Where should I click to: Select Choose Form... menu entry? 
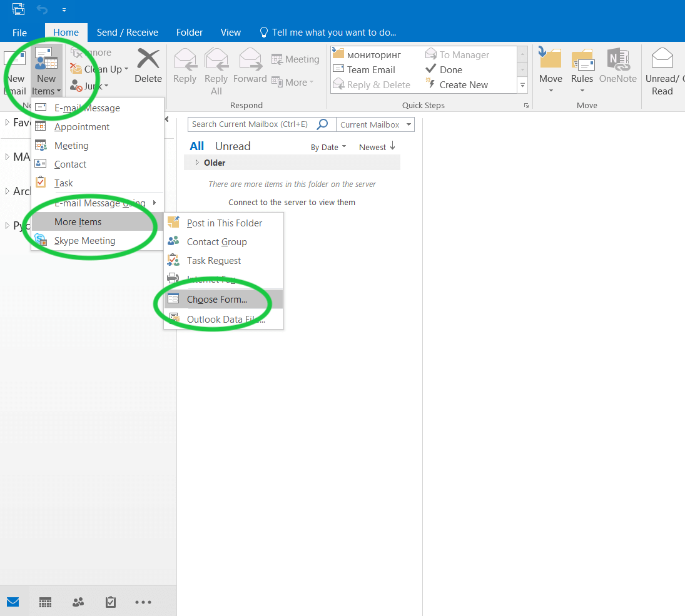[x=224, y=300]
